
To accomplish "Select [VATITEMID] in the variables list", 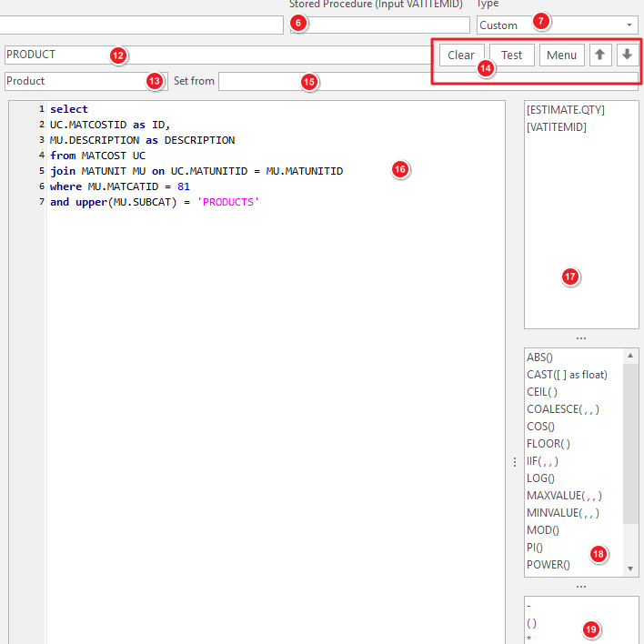I will click(557, 127).
